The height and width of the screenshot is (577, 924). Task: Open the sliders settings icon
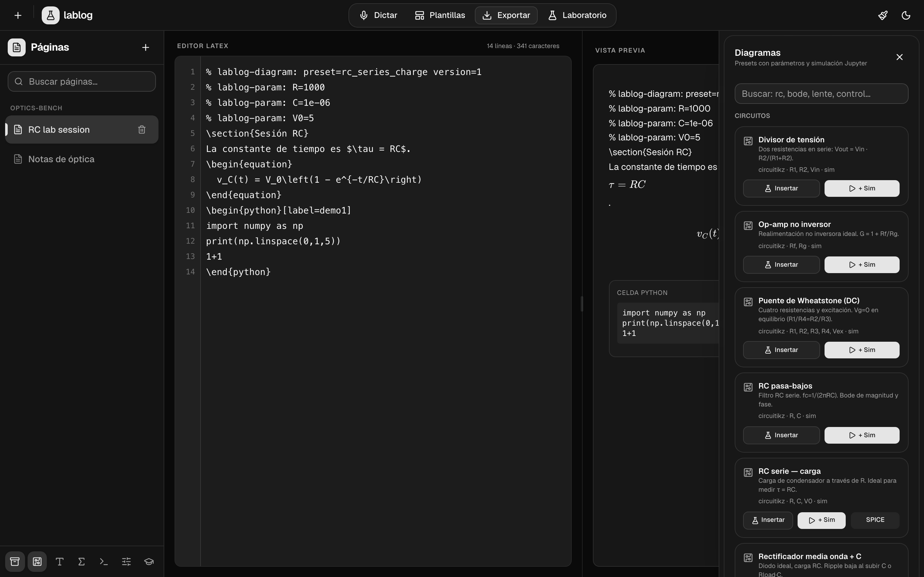(126, 561)
